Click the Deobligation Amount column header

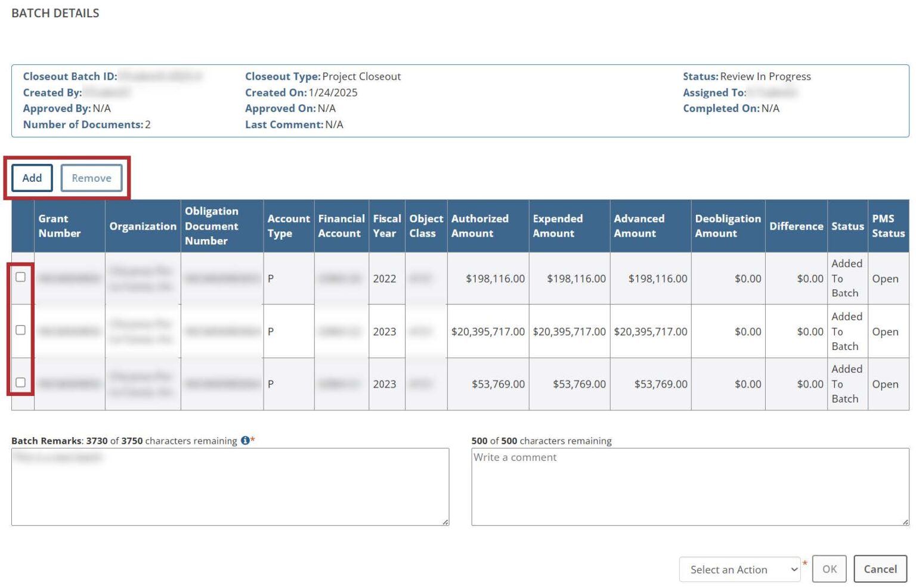(x=728, y=226)
